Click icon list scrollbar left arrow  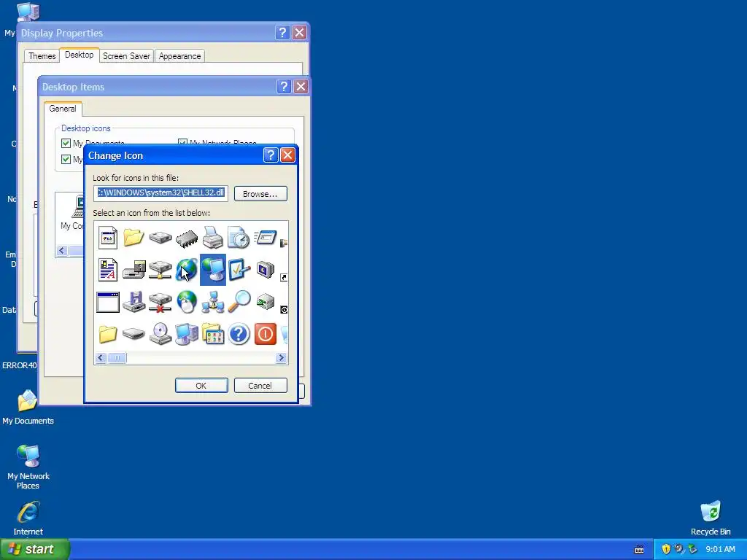coord(101,357)
